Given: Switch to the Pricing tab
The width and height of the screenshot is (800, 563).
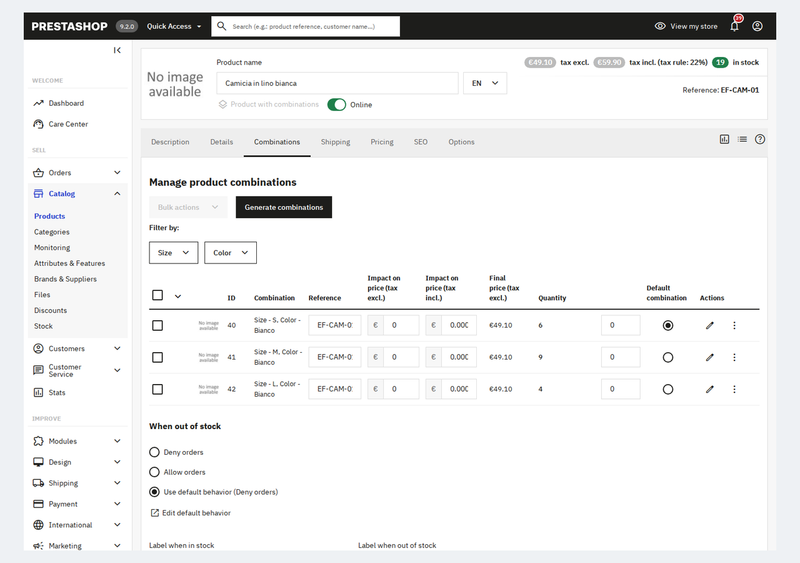Looking at the screenshot, I should (382, 142).
